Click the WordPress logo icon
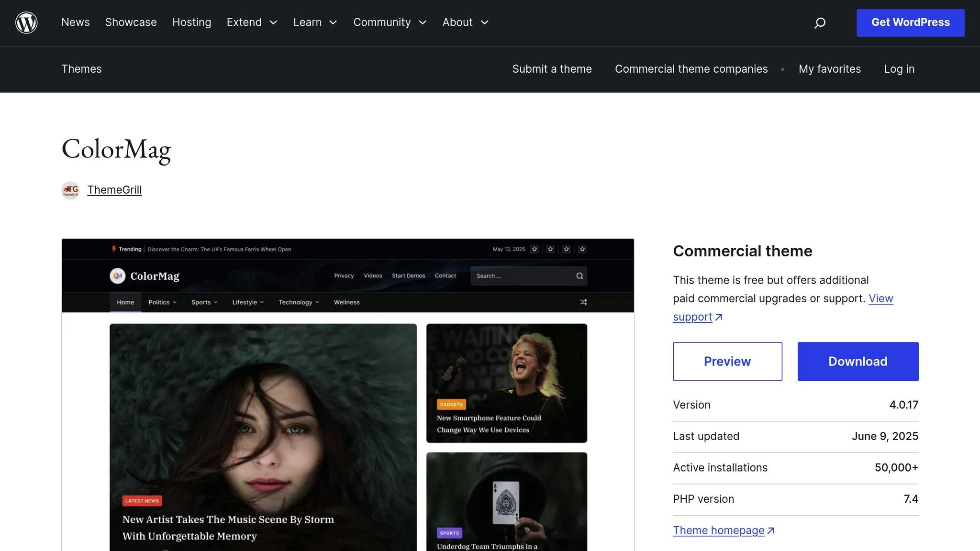This screenshot has height=551, width=980. coord(26,22)
